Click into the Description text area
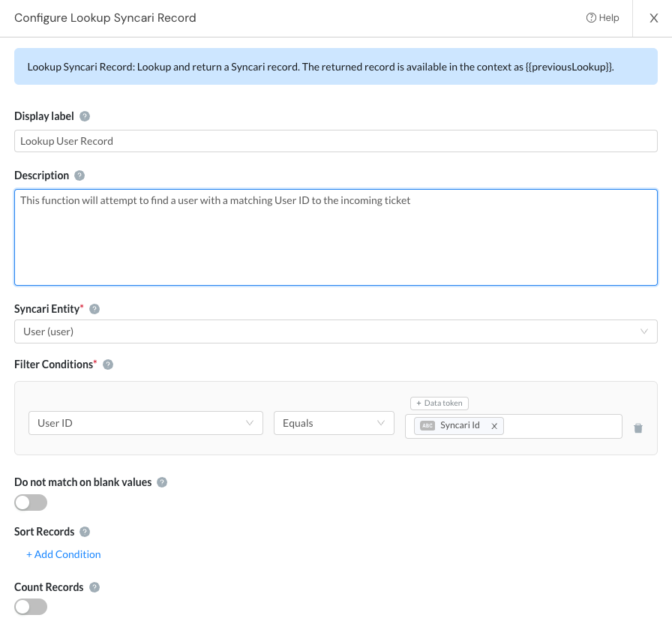This screenshot has width=672, height=627. (x=336, y=238)
